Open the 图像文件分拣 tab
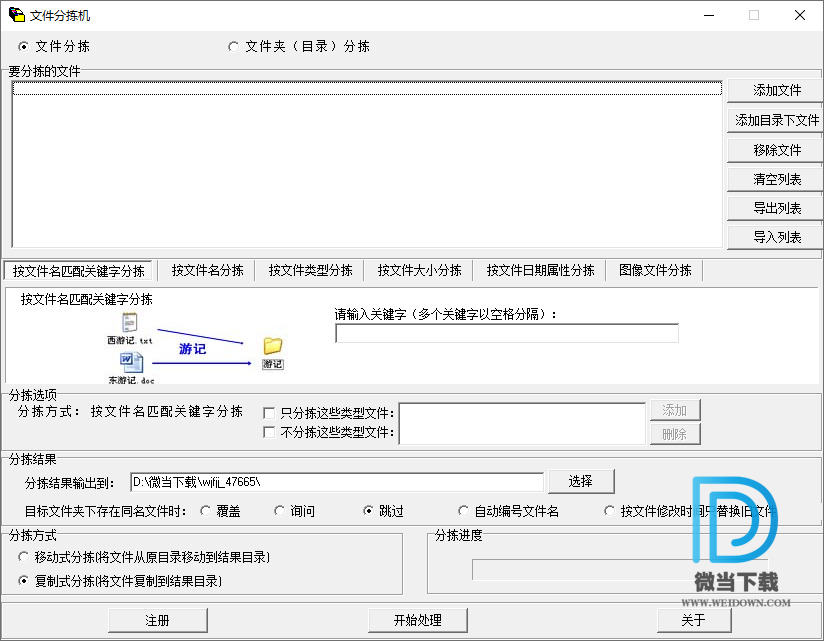Screen dimensions: 824x641 [x=655, y=270]
